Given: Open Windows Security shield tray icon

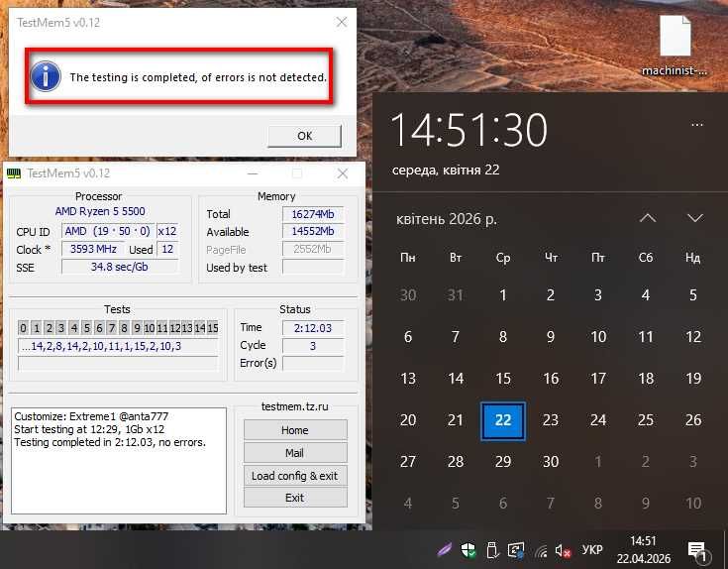Looking at the screenshot, I should (x=468, y=550).
